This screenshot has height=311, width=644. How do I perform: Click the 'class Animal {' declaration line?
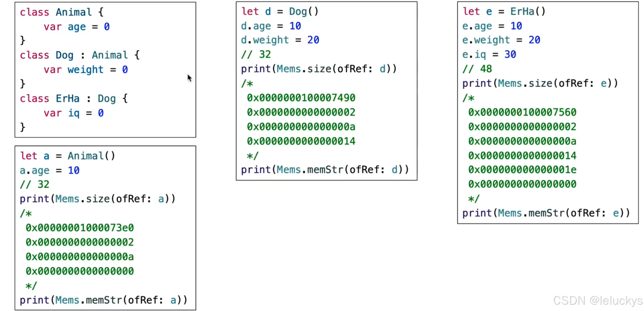[x=62, y=12]
